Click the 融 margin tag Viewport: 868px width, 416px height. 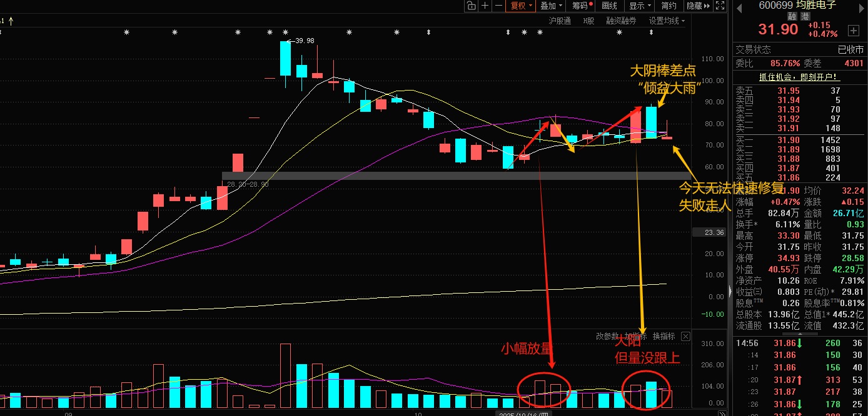tap(791, 17)
